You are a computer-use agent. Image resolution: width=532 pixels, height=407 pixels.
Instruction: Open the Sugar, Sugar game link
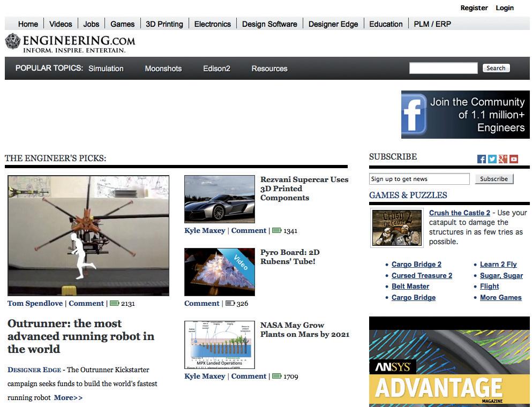[501, 275]
